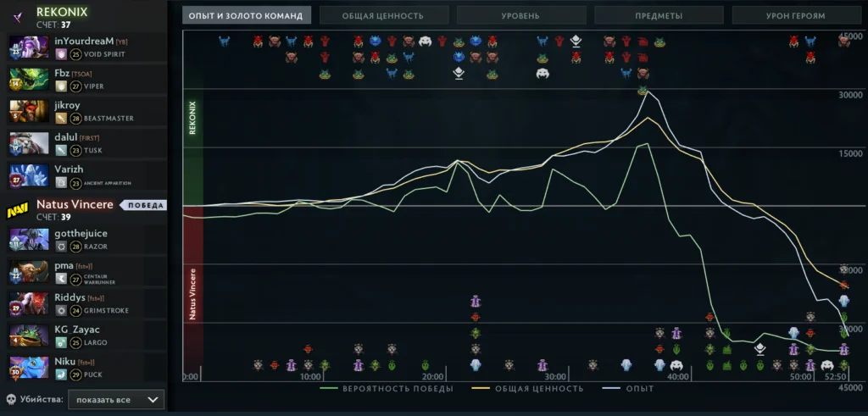Toggle the ОБЩАЯ ЦЕННОСТЬ legend line
Image resolution: width=868 pixels, height=416 pixels.
532,389
